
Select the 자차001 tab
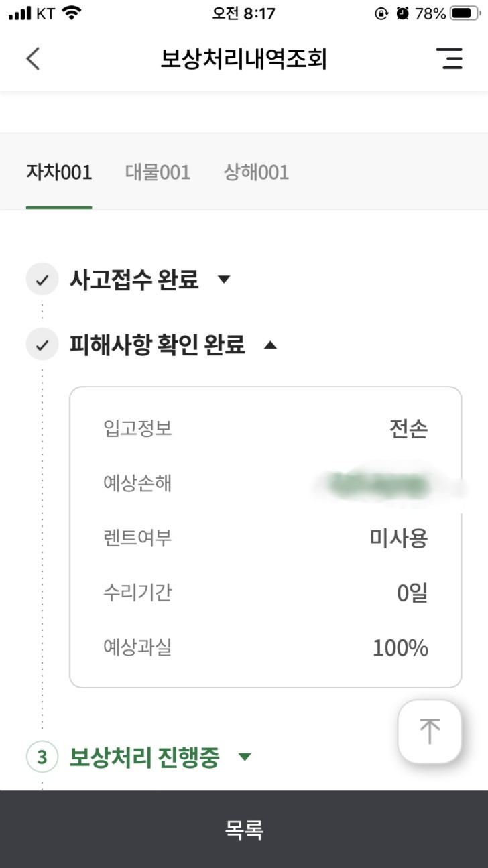59,172
